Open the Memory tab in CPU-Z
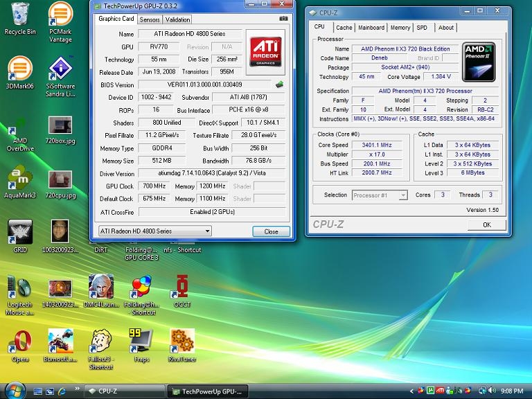532x399 pixels. (400, 28)
